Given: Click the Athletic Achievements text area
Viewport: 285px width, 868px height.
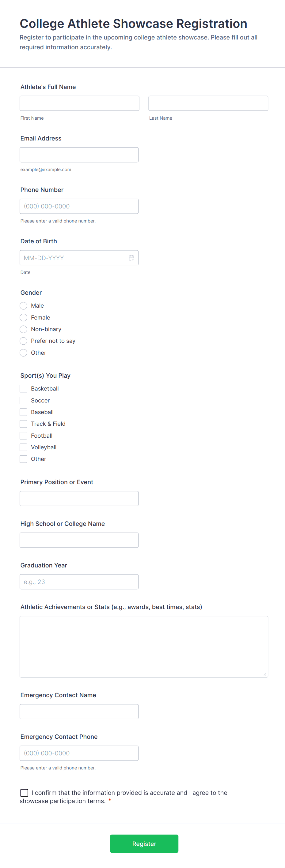Looking at the screenshot, I should 144,646.
